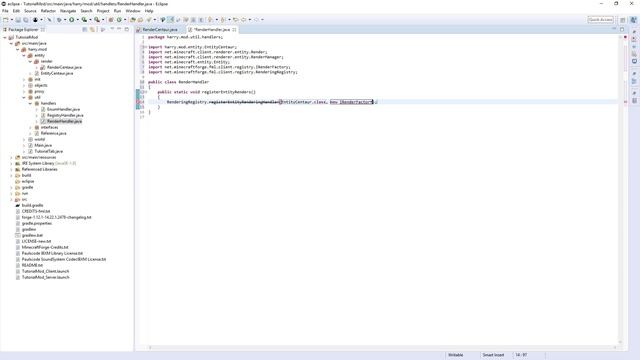Click the Save All toolbar icon

click(x=25, y=20)
